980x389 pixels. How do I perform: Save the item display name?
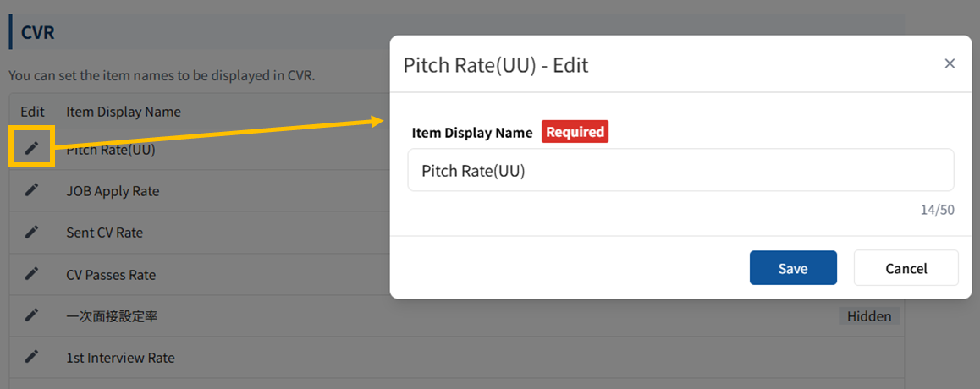793,268
